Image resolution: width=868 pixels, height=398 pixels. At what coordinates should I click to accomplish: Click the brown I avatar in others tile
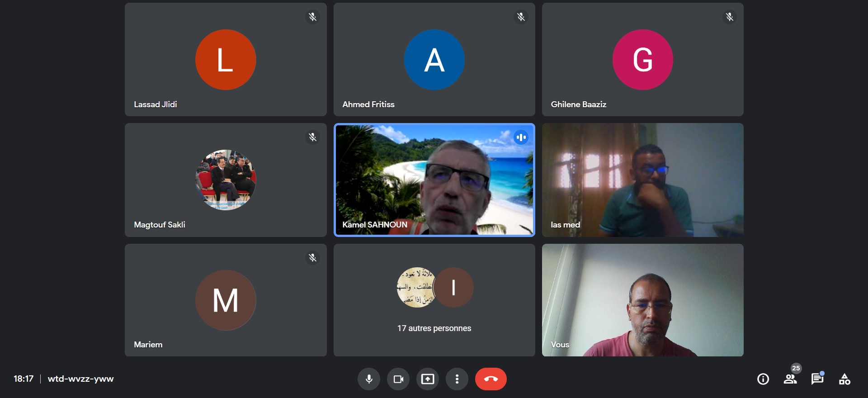click(453, 288)
